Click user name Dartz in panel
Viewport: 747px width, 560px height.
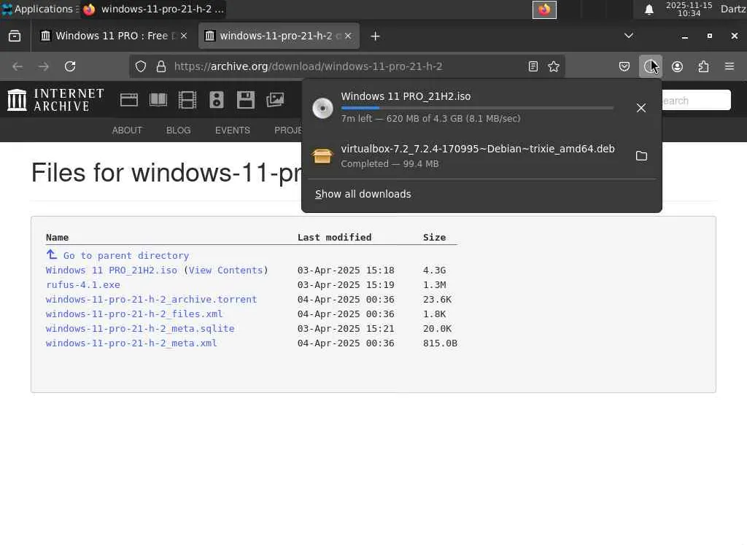[x=733, y=9]
